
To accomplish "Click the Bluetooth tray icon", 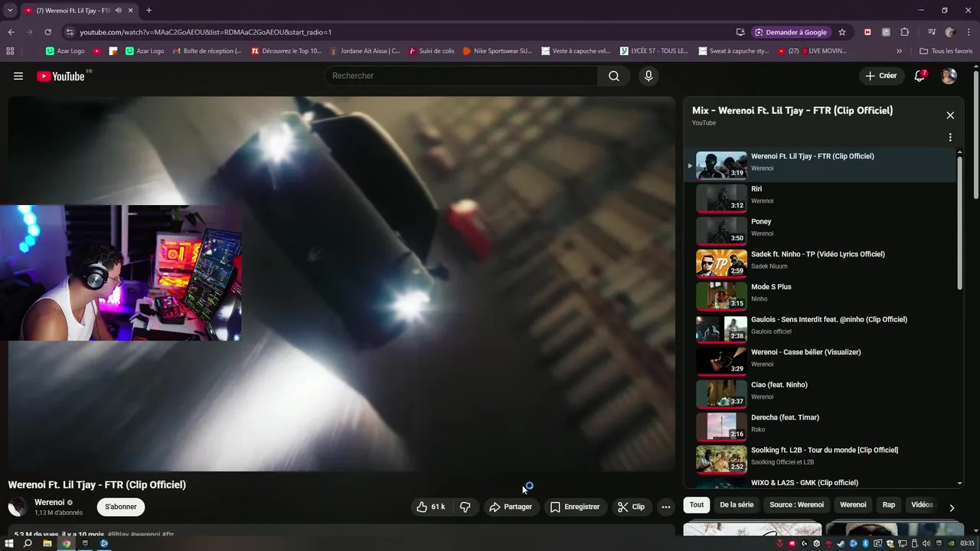I will point(865,543).
